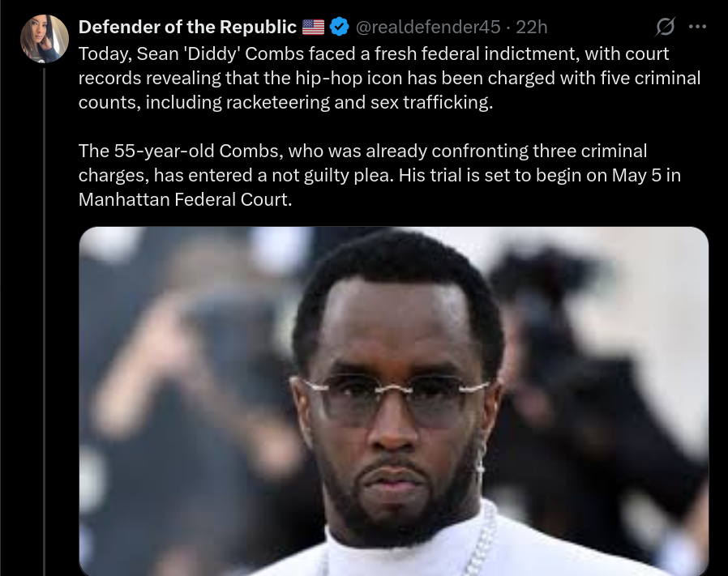
Task: Click the US flag emoji beside name
Action: click(314, 27)
